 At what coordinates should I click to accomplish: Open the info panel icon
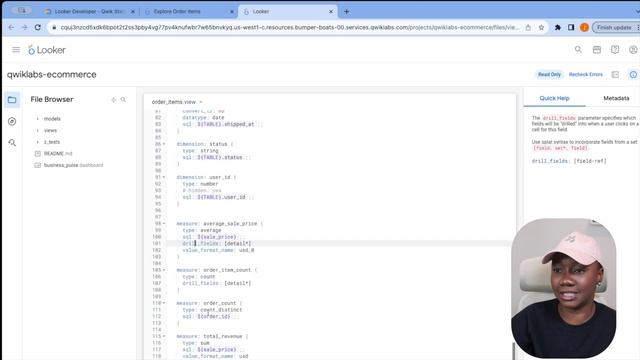click(633, 74)
